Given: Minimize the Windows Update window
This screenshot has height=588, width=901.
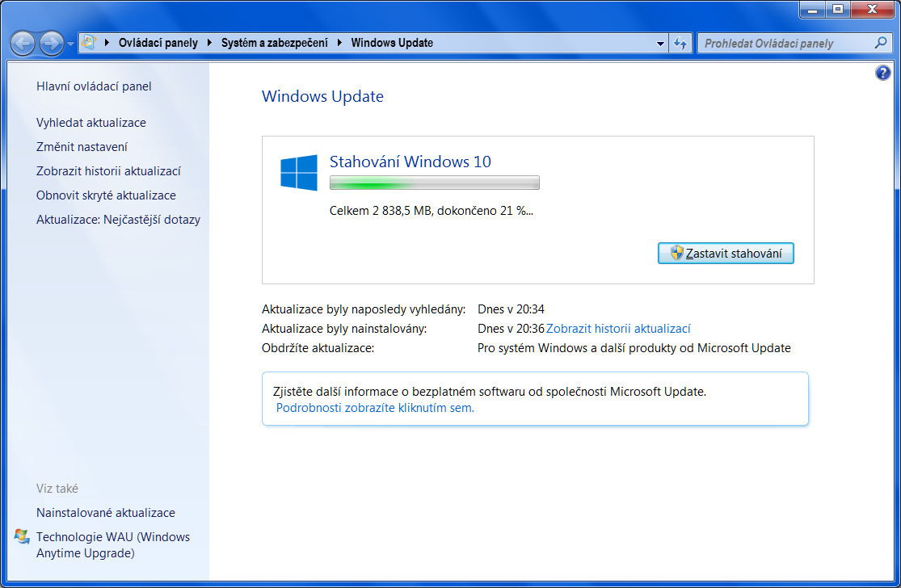Looking at the screenshot, I should click(x=812, y=9).
